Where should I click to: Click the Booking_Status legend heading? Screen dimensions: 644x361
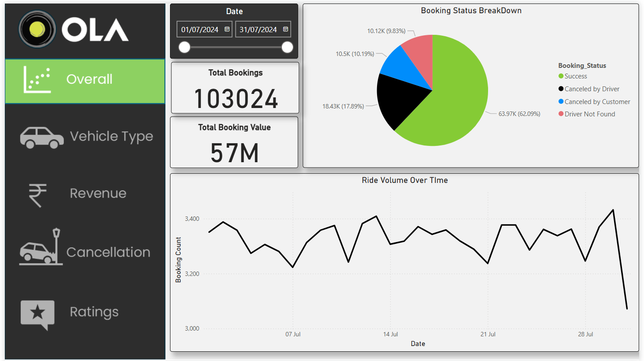click(x=582, y=66)
